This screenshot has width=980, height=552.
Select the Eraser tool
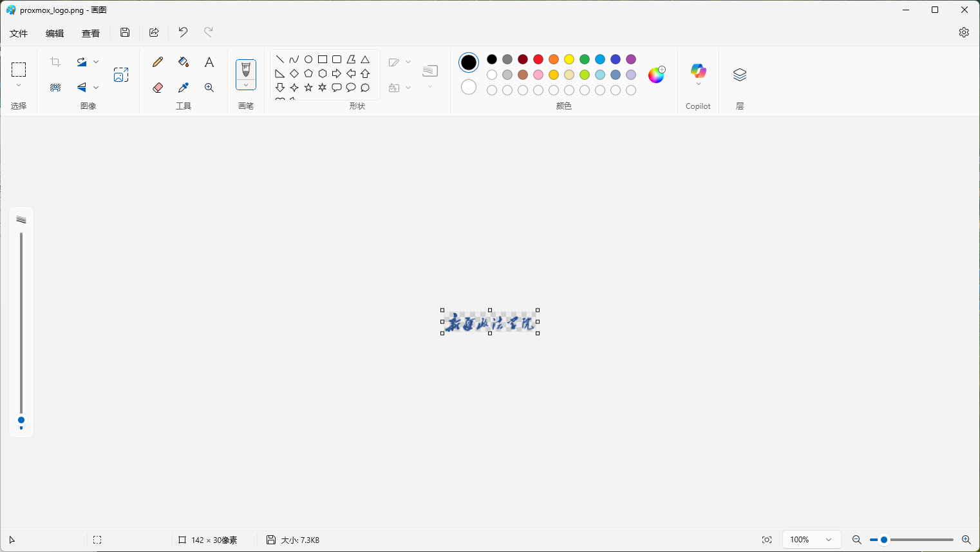click(x=158, y=88)
